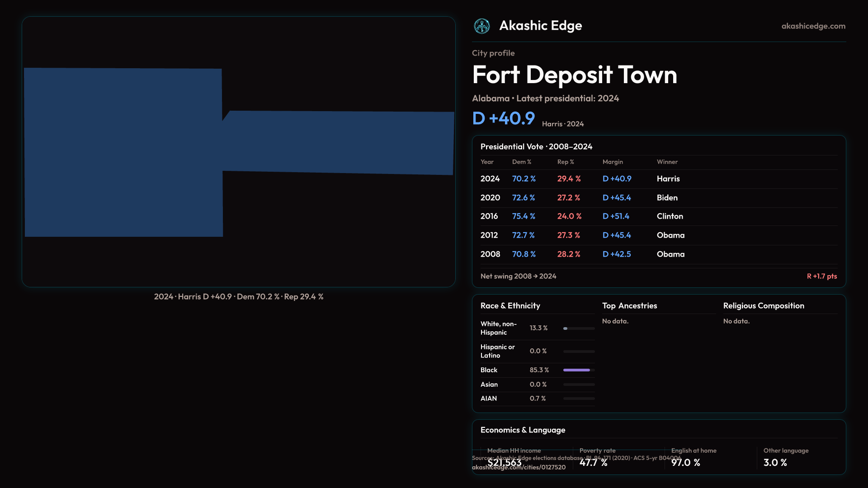Click the Fort Deposit Town title
The height and width of the screenshot is (488, 868).
pyautogui.click(x=574, y=75)
